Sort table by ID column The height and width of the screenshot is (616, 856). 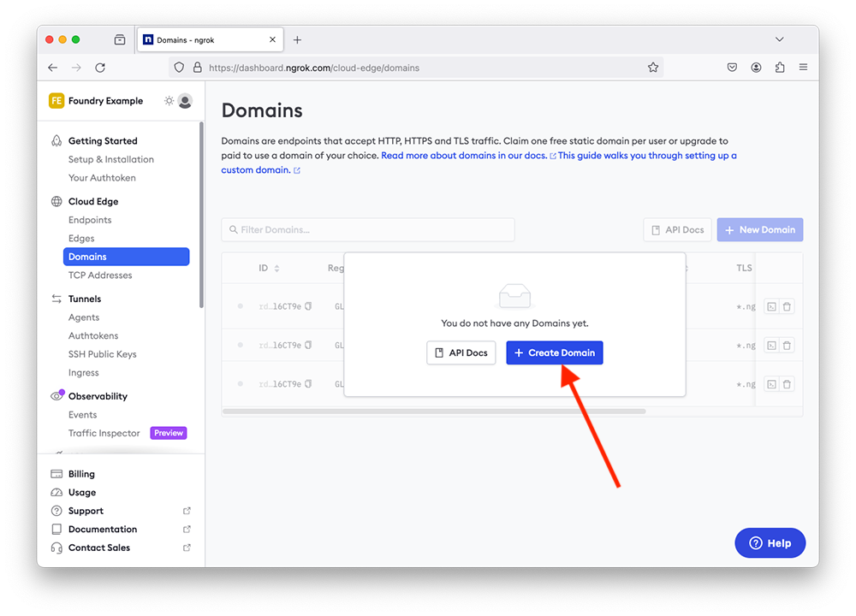(x=269, y=268)
